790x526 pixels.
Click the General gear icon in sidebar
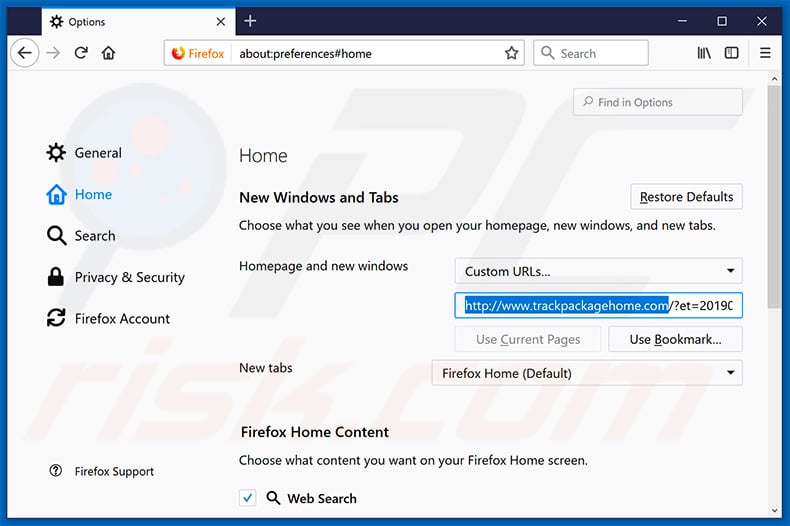click(x=56, y=153)
